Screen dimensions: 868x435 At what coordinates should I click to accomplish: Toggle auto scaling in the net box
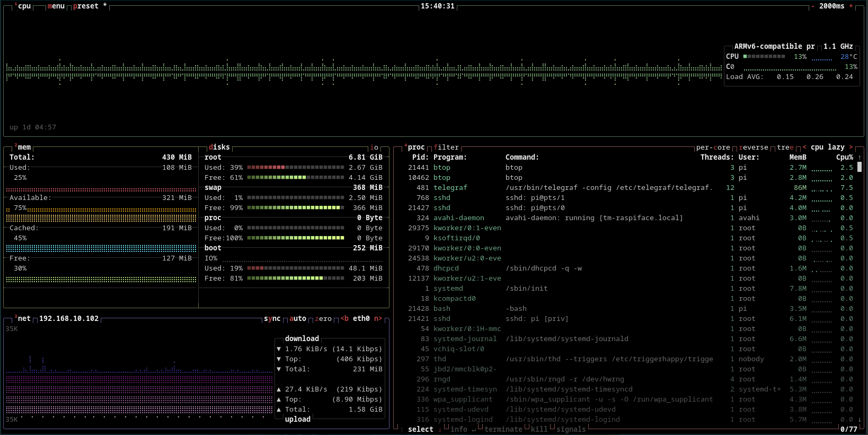click(x=297, y=319)
